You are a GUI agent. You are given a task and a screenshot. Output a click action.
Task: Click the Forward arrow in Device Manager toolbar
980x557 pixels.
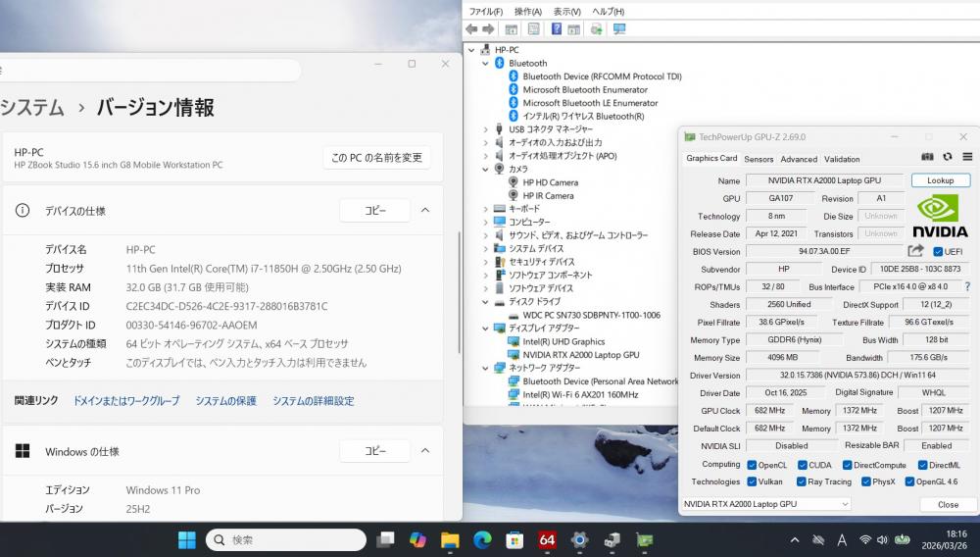click(489, 28)
